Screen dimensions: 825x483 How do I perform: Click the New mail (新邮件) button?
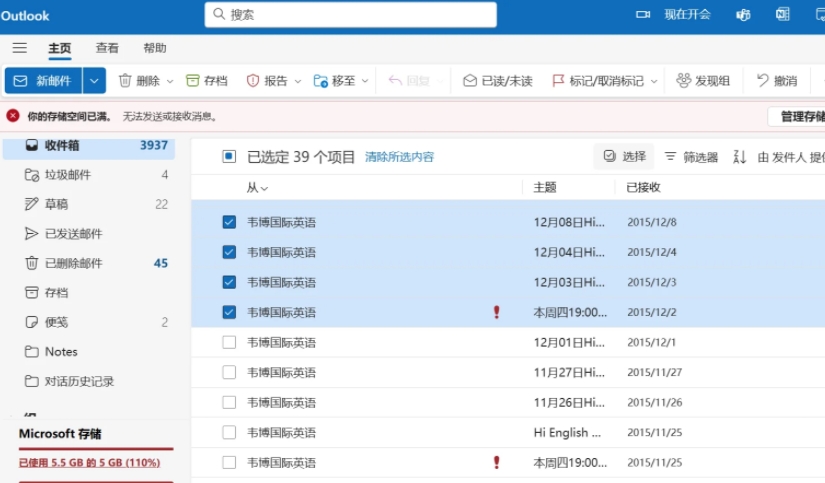[44, 80]
